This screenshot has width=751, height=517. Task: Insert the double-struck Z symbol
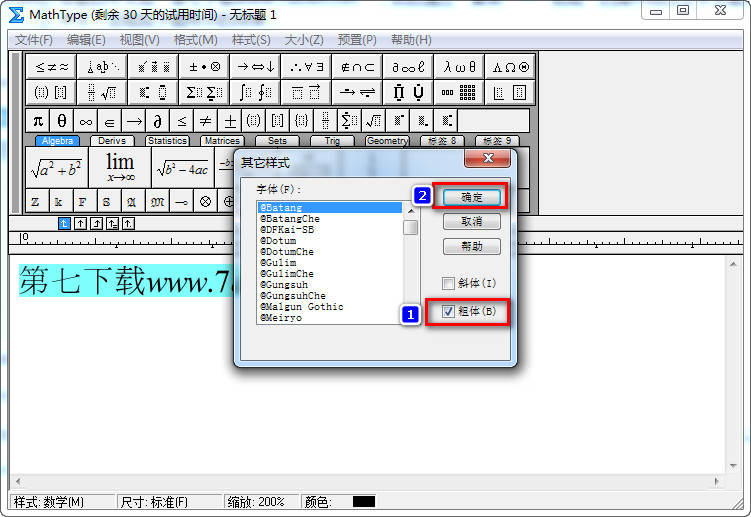point(37,201)
